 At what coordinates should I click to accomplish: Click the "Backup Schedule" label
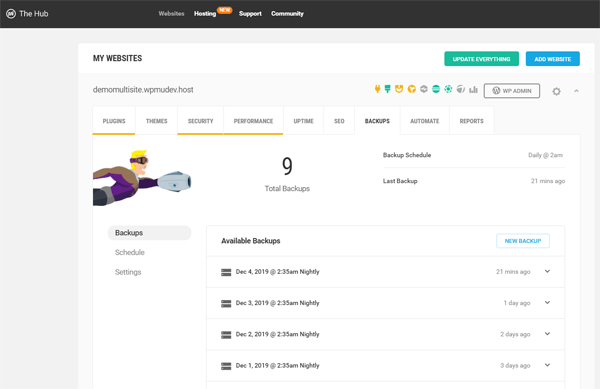pos(407,155)
